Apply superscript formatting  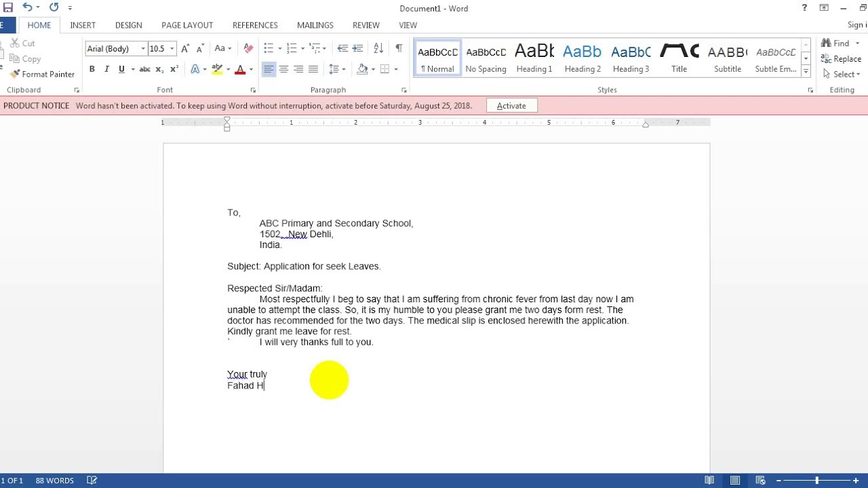coord(174,69)
